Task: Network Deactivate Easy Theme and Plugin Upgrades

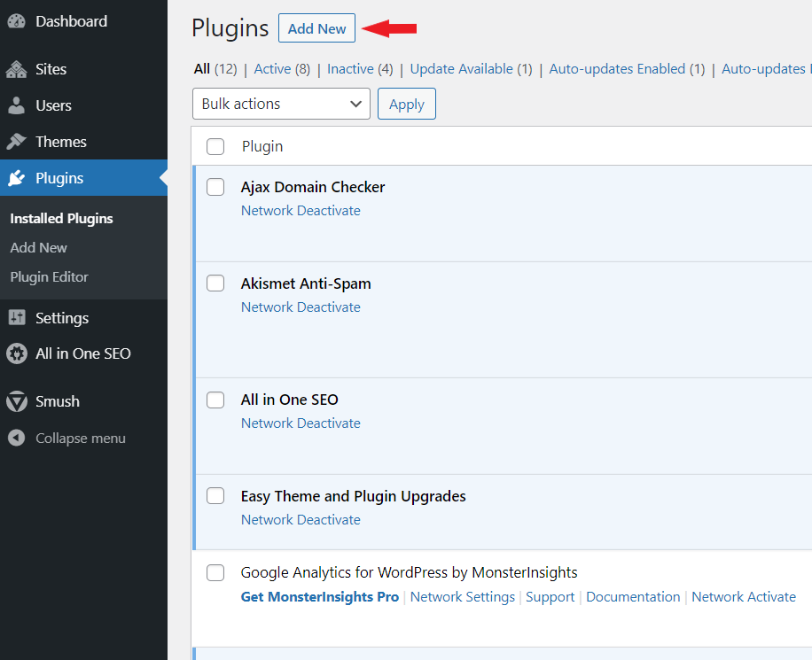Action: point(301,519)
